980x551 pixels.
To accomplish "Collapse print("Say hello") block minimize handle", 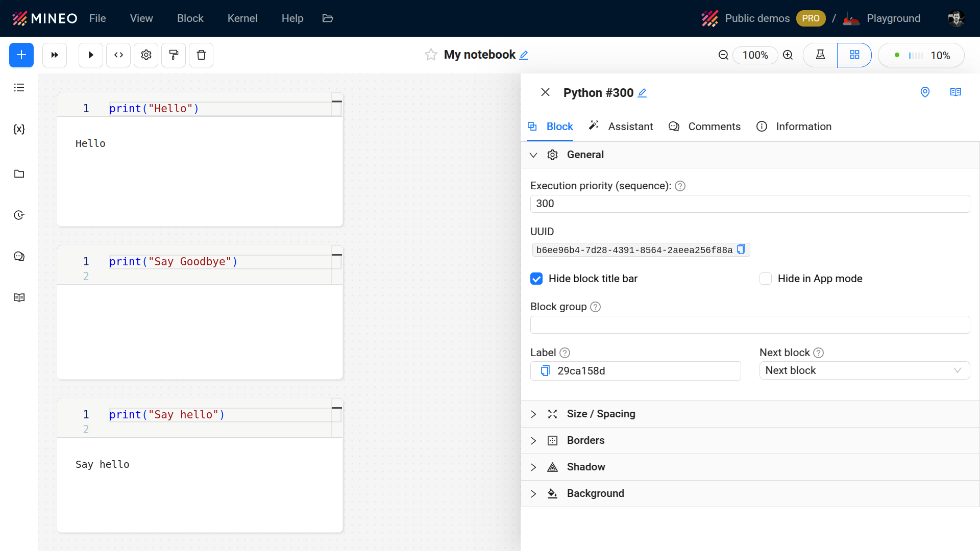I will [337, 407].
